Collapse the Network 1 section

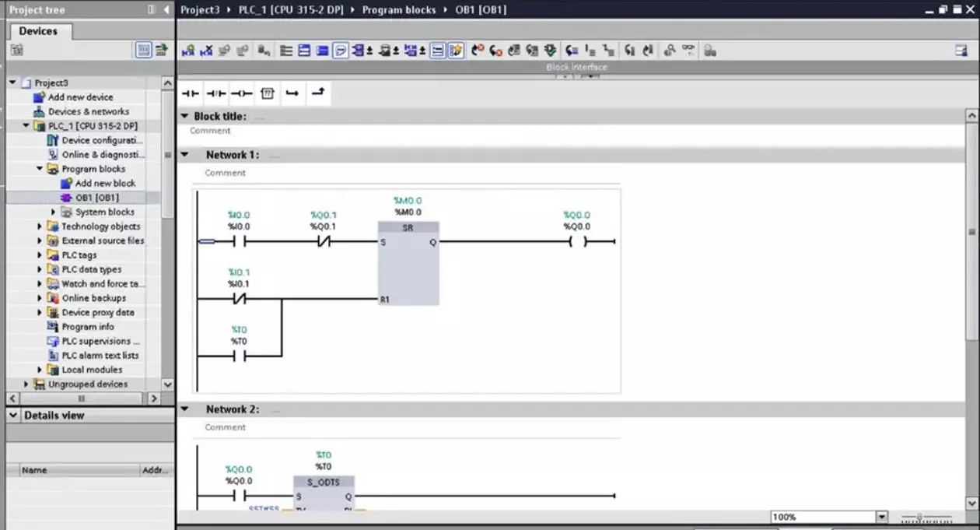coord(185,155)
